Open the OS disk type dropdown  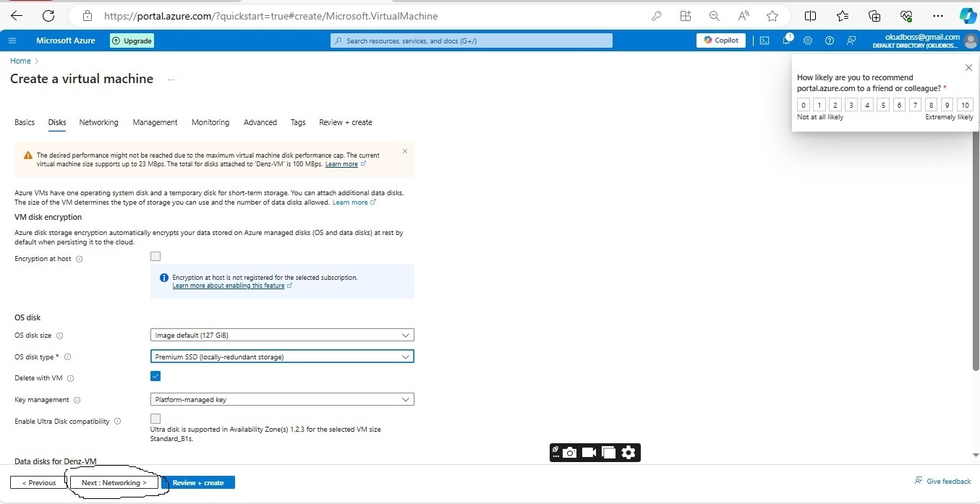(x=282, y=356)
